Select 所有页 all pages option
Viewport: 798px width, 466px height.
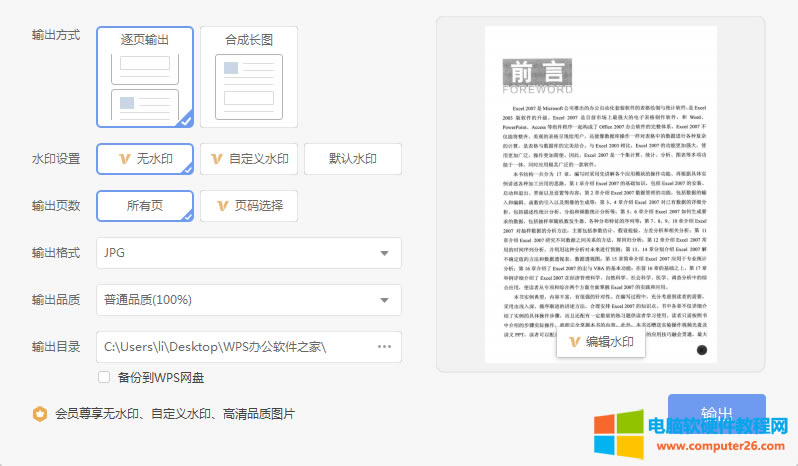[145, 206]
